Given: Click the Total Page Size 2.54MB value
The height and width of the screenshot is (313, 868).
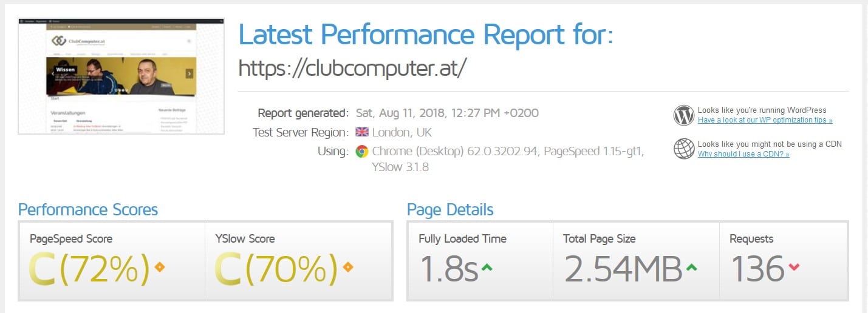Looking at the screenshot, I should (623, 269).
